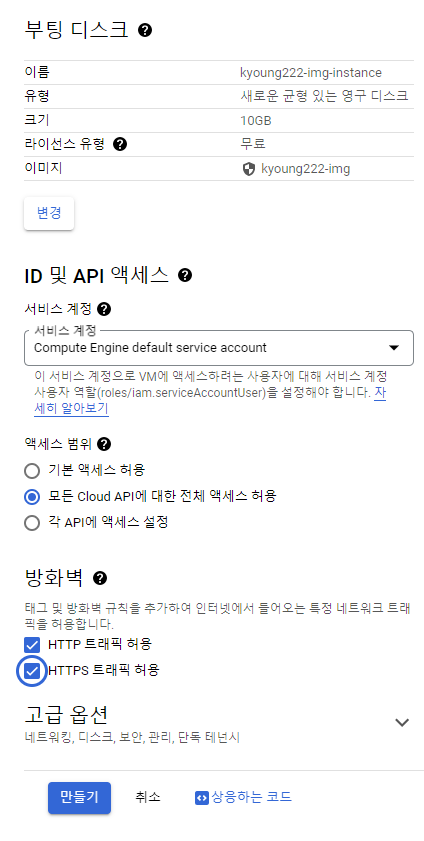
Task: Click the 새로운 균형 있는 영구 디스크 value
Action: pyautogui.click(x=324, y=97)
